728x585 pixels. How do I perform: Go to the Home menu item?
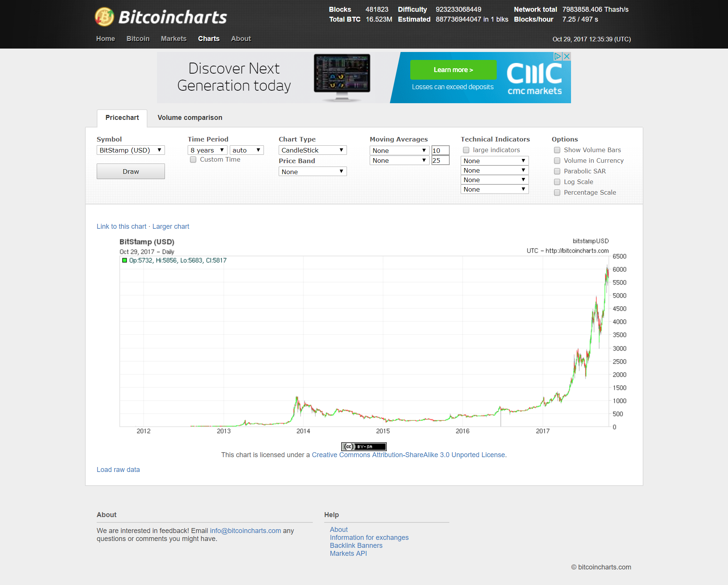(105, 39)
